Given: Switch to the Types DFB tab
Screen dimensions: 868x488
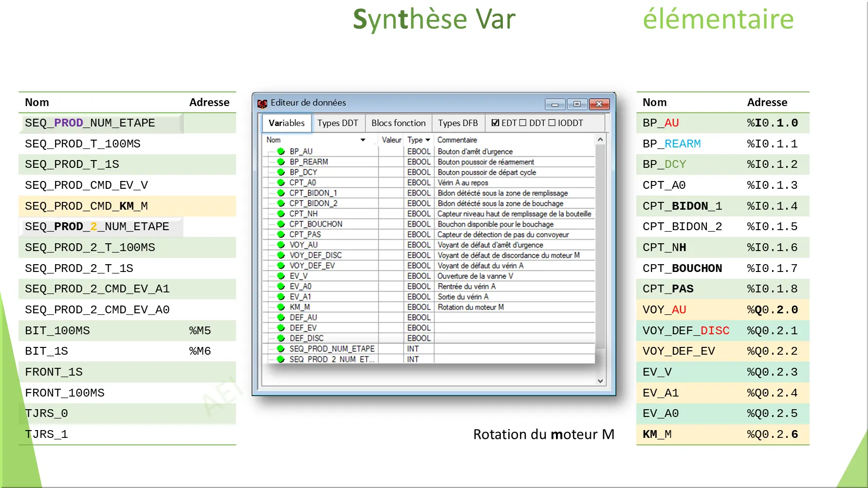Looking at the screenshot, I should tap(458, 123).
